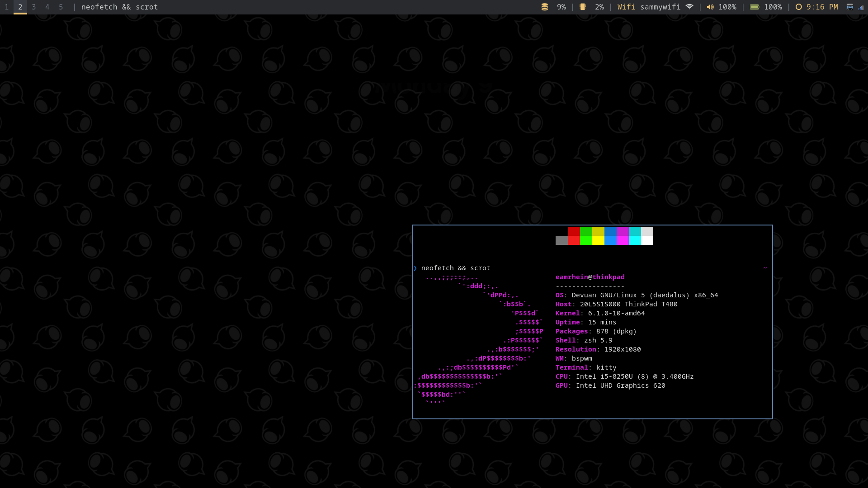Click the window title in top bar
The width and height of the screenshot is (868, 488).
[x=119, y=7]
